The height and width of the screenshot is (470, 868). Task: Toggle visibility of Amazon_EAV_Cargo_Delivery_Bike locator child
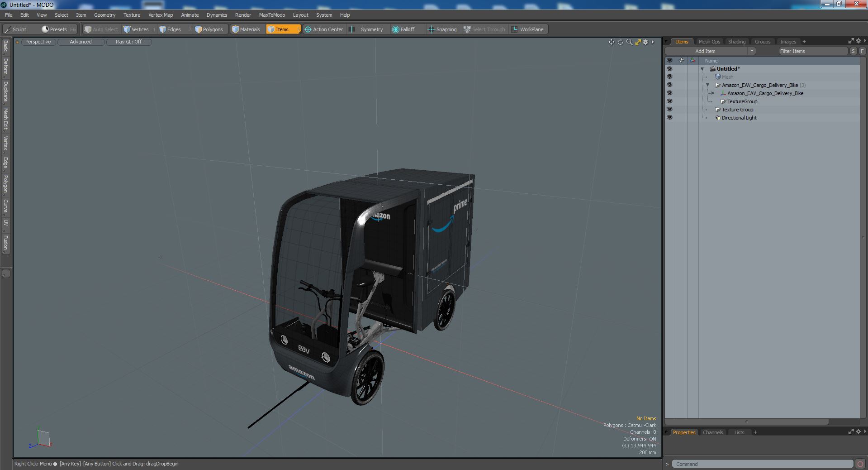669,93
